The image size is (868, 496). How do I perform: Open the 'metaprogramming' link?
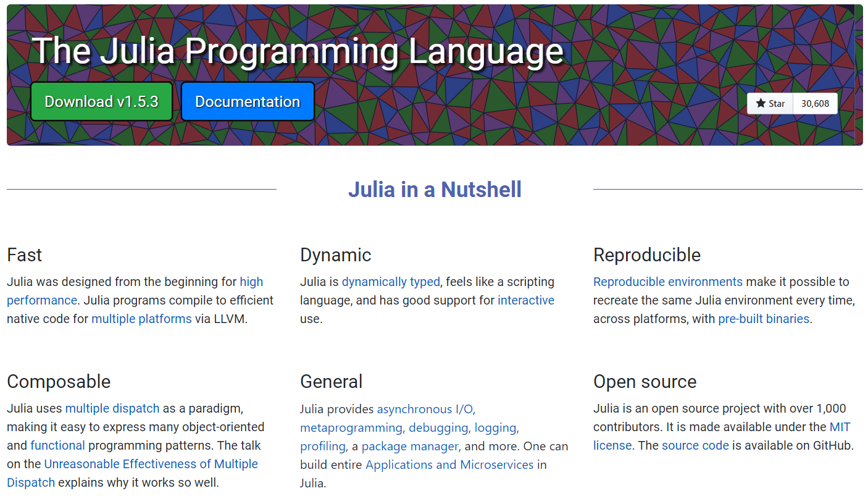click(x=351, y=427)
